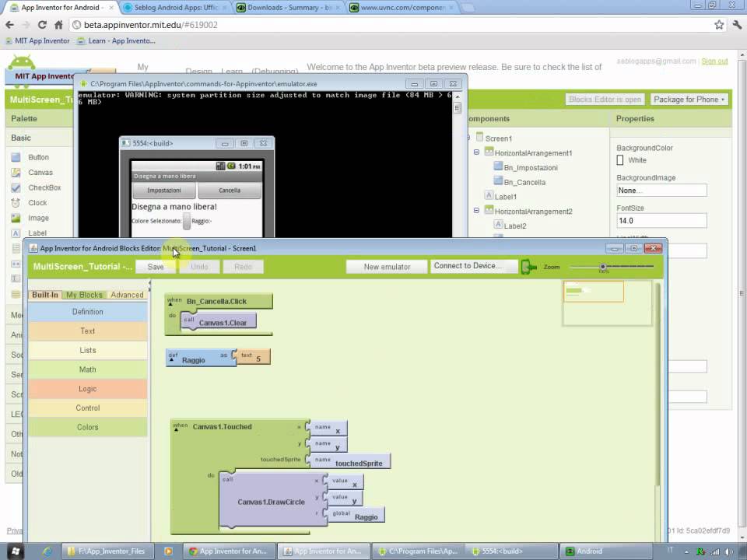Click Impostazioni button in emulator

click(x=164, y=191)
